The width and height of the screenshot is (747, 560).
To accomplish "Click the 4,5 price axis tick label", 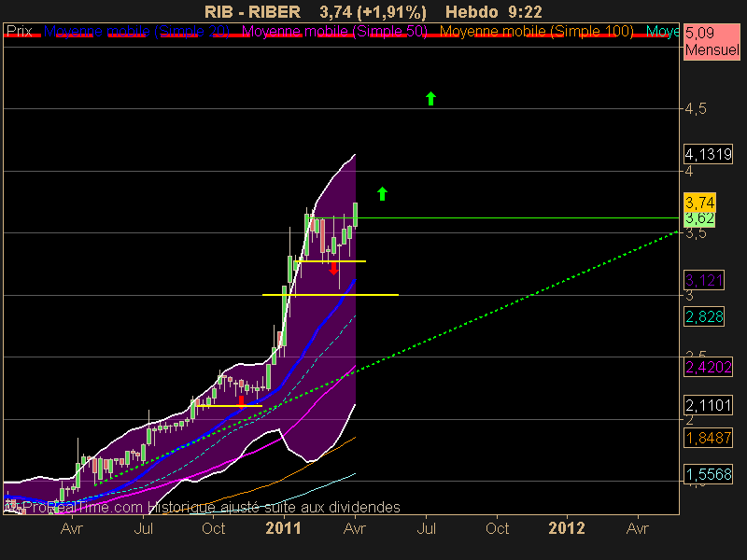I will 696,109.
